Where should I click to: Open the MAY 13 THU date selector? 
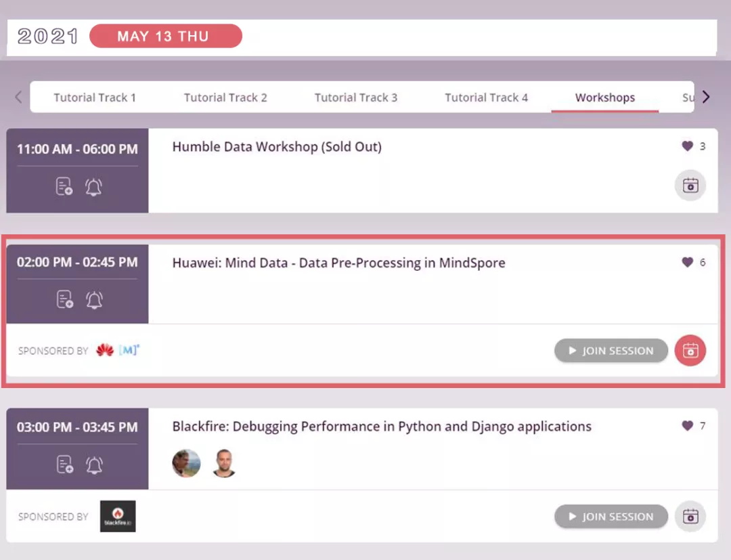[x=165, y=37]
